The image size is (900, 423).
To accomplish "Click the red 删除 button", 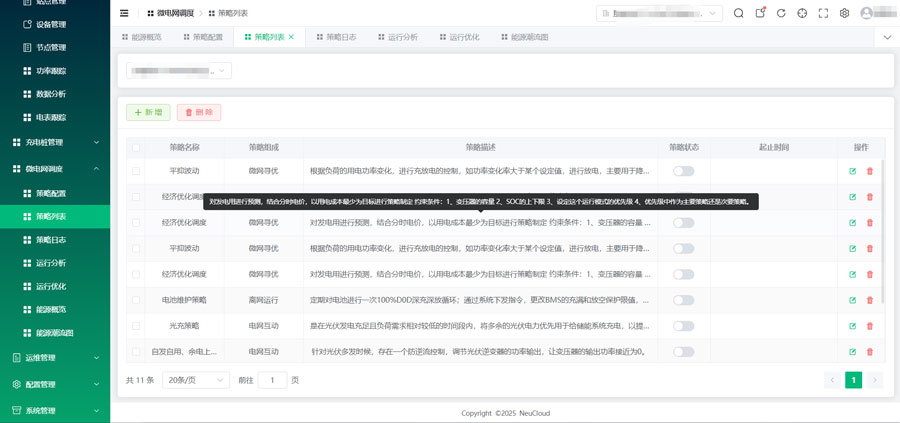I will tap(199, 112).
